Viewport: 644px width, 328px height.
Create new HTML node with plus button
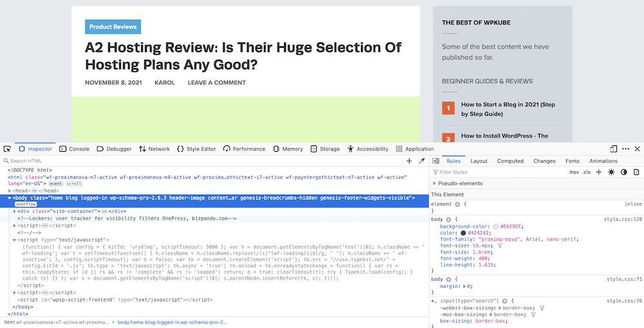[x=409, y=161]
